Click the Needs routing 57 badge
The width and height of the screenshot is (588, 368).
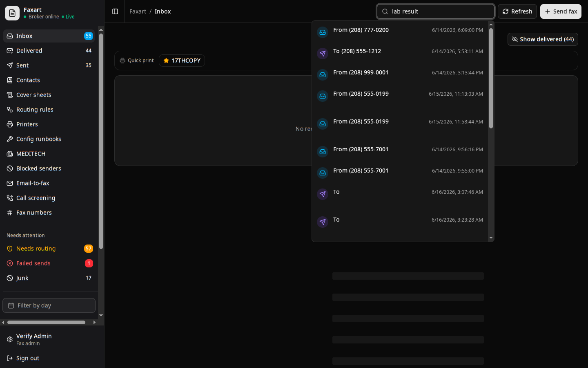point(89,249)
